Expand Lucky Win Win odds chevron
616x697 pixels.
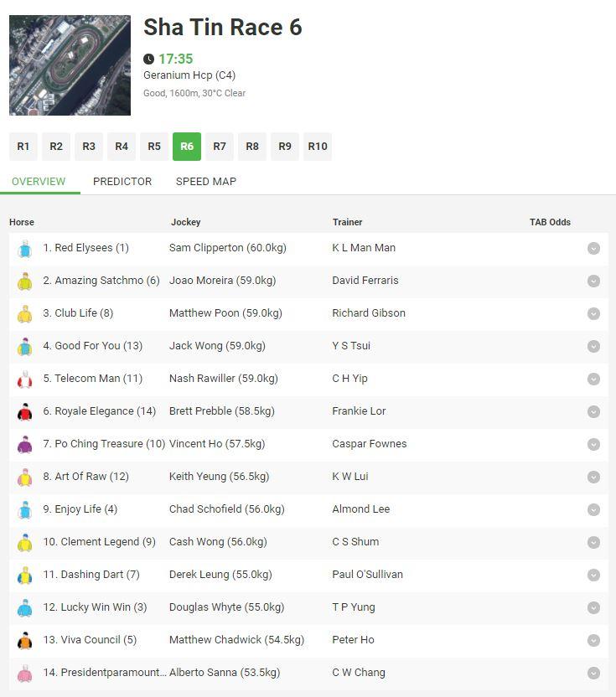(x=593, y=607)
